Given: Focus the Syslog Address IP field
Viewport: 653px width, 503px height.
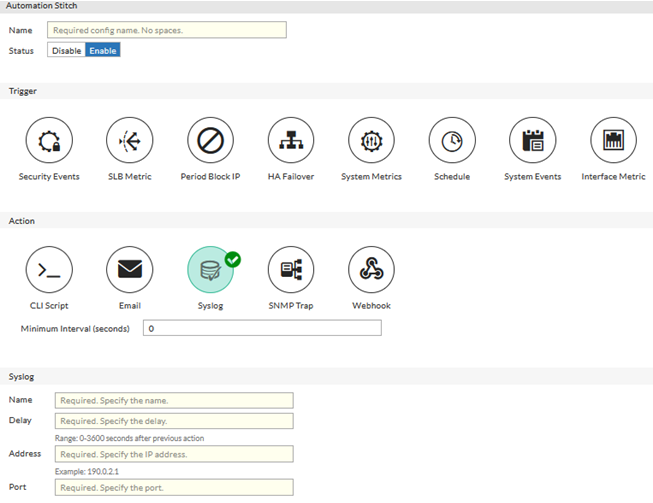Looking at the screenshot, I should (174, 454).
